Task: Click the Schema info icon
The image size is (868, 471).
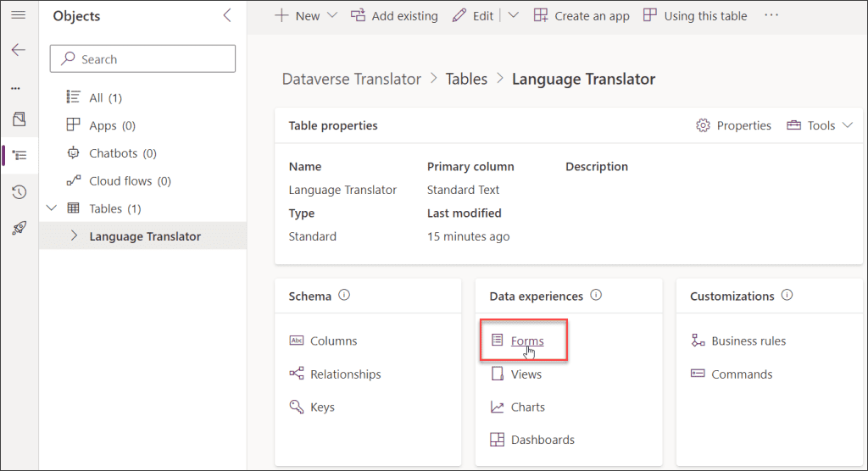Action: pyautogui.click(x=344, y=295)
